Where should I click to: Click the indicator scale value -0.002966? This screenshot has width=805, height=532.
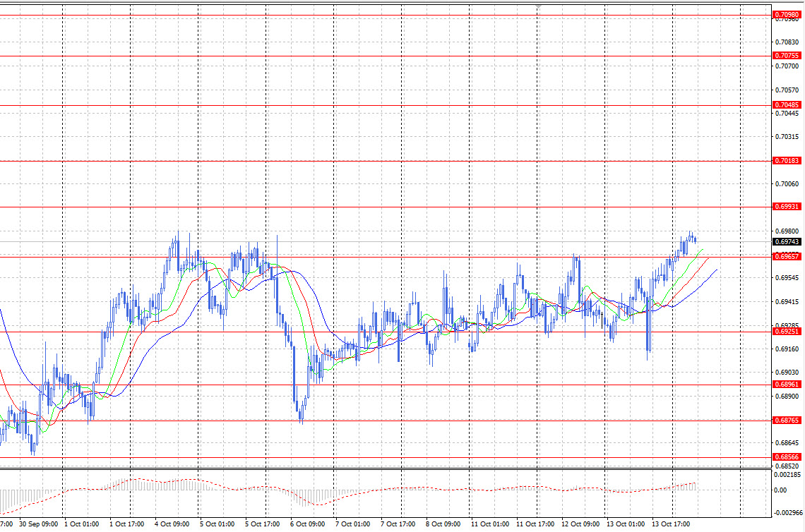(x=788, y=512)
